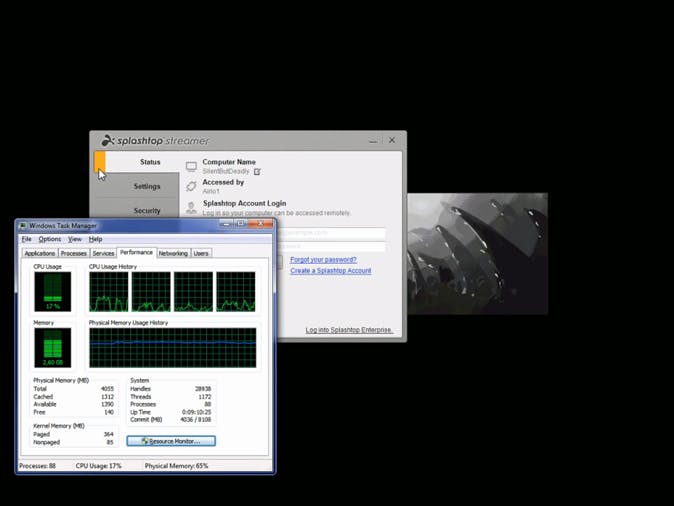Click the computer monitor icon beside Computer Name
674x506 pixels.
pyautogui.click(x=191, y=166)
